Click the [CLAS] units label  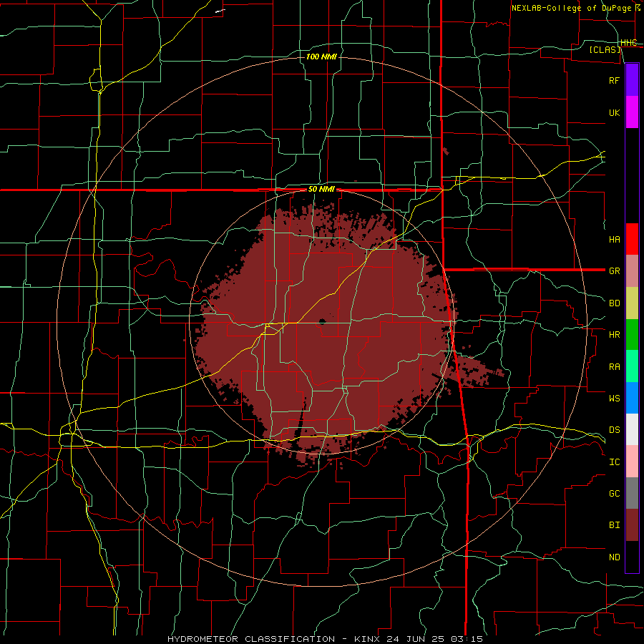click(605, 49)
